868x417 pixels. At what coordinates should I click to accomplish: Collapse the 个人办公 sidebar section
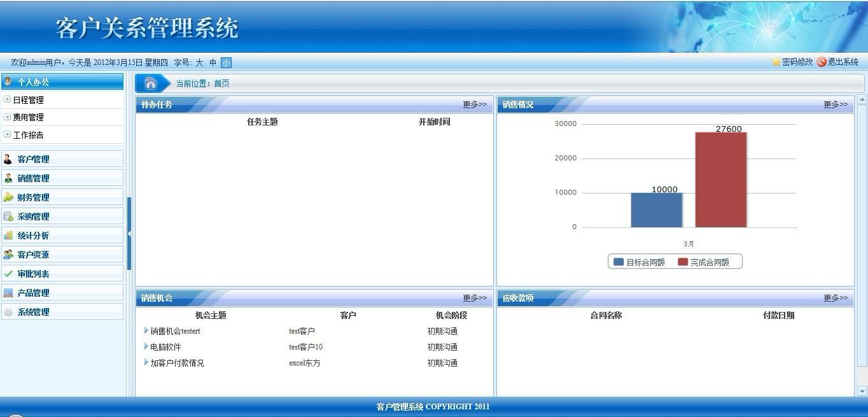pyautogui.click(x=62, y=81)
